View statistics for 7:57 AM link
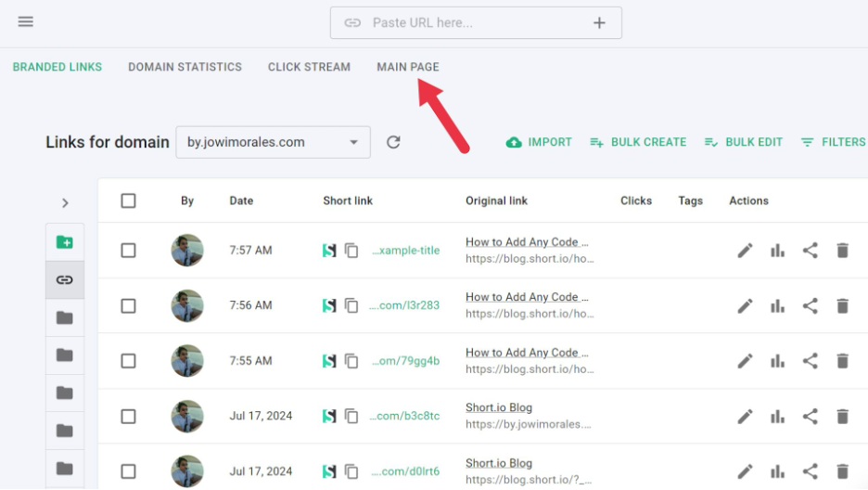 point(777,251)
